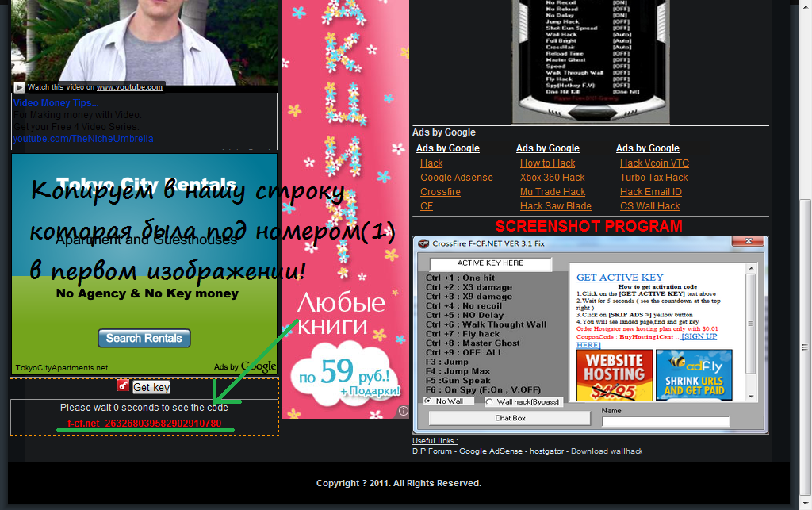This screenshot has height=510, width=812.
Task: Open the Hack Vcoin VTC link
Action: point(654,163)
